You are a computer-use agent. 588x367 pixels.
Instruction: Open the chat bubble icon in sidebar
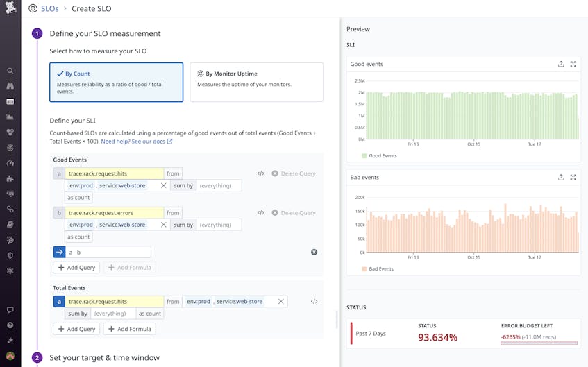tap(10, 310)
